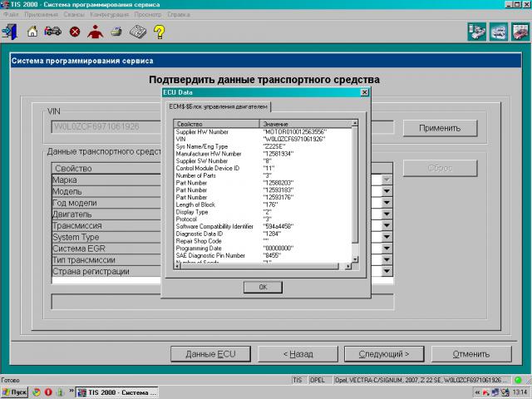Image resolution: width=532 pixels, height=399 pixels.
Task: Select the Sys Name/Eng Type row
Action: 263,146
